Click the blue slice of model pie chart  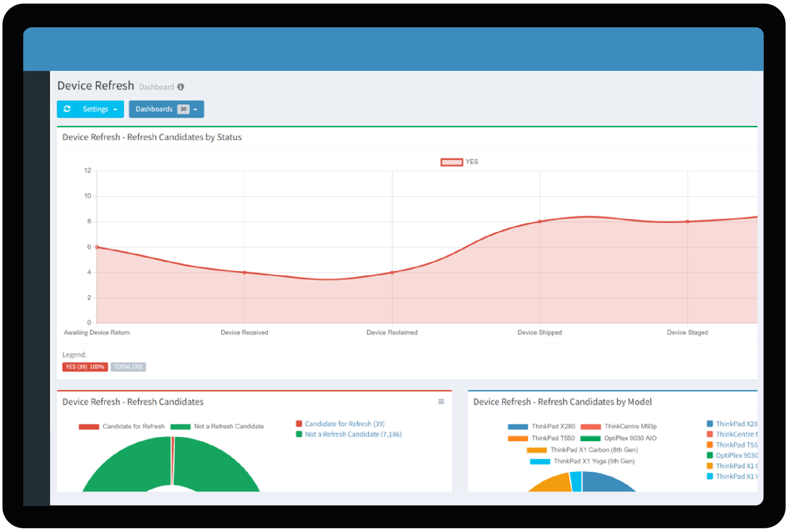tap(603, 482)
